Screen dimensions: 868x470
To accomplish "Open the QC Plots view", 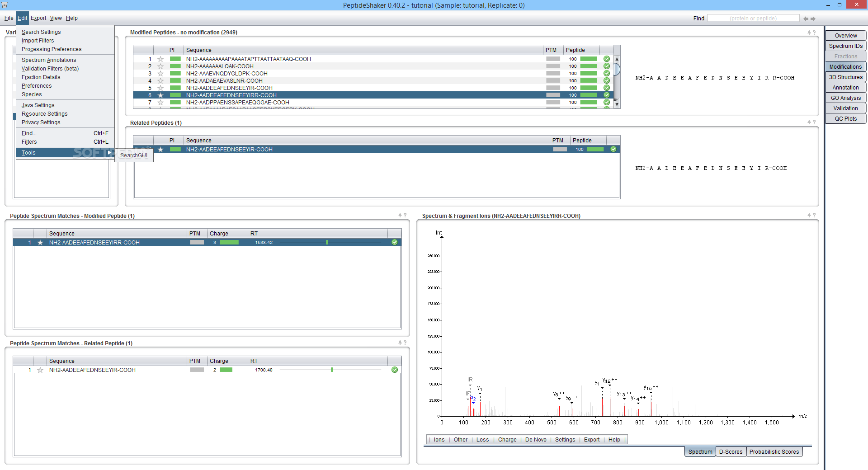I will click(846, 119).
